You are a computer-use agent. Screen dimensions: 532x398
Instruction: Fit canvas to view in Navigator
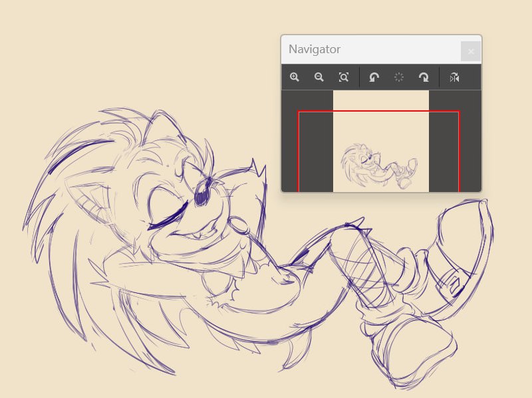344,77
